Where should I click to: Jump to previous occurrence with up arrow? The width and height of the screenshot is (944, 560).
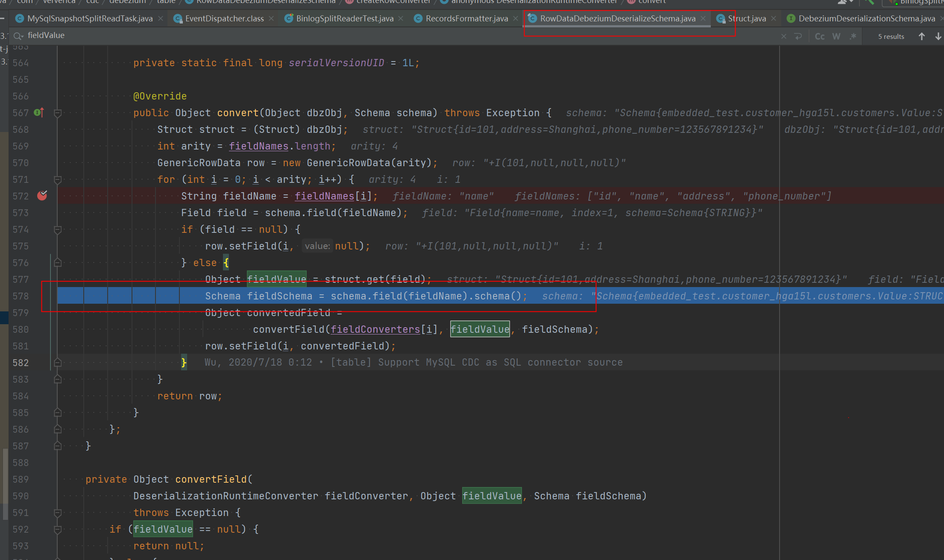pos(921,36)
